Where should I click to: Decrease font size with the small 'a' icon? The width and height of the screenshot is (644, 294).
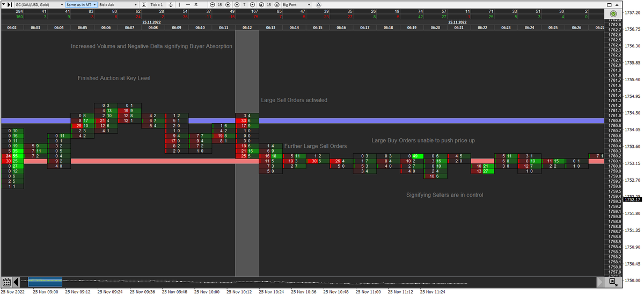click(261, 4)
